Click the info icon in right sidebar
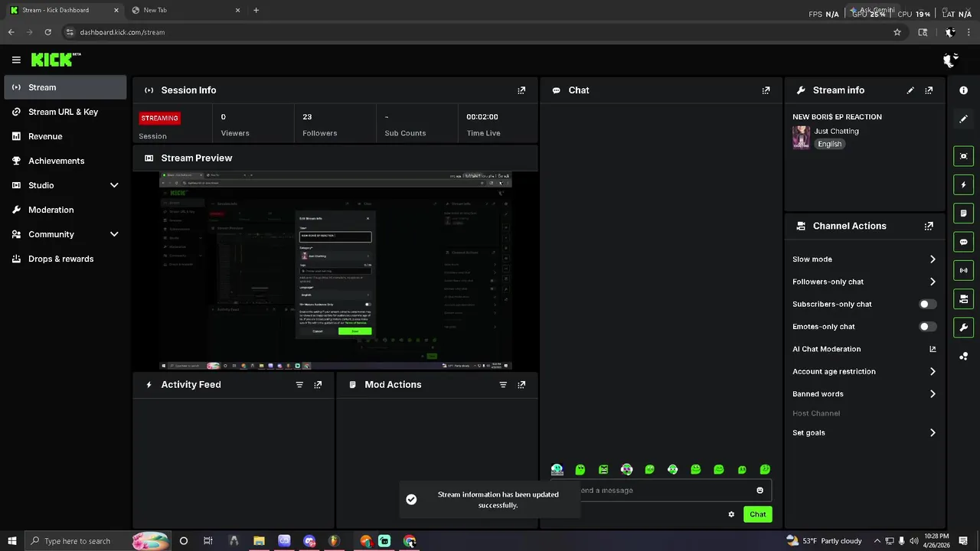This screenshot has width=980, height=551. coord(963,90)
